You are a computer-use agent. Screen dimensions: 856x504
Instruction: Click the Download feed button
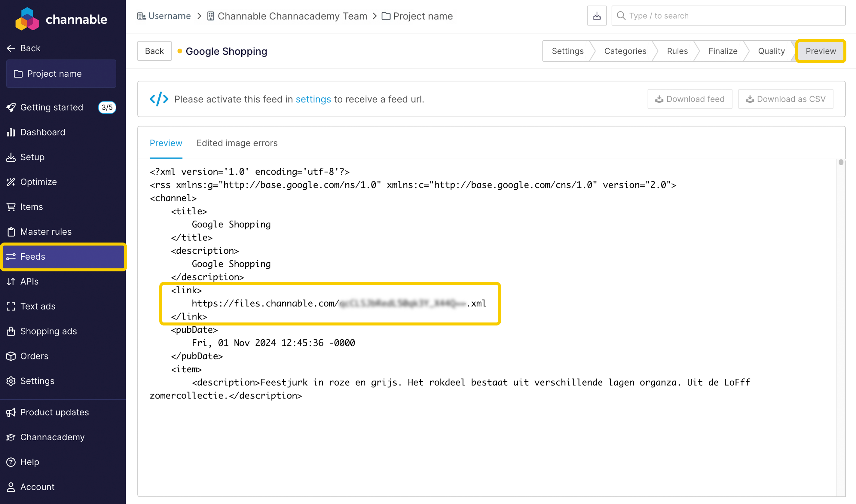[x=690, y=99]
